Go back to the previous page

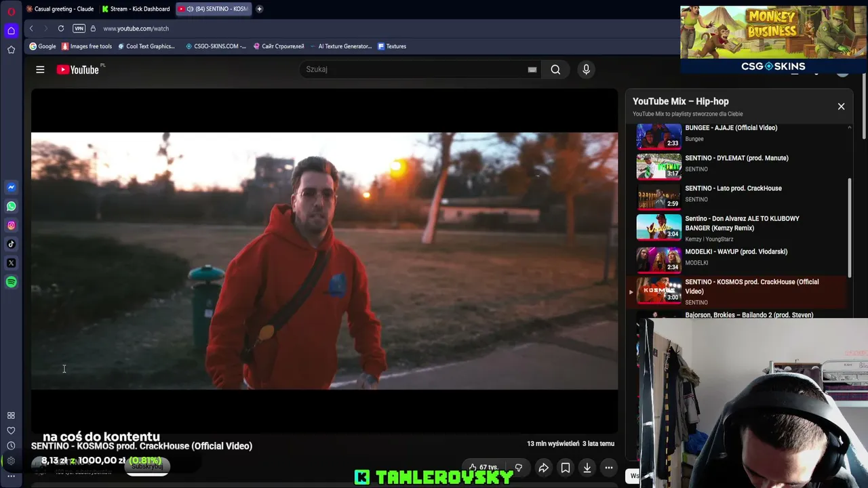point(31,28)
